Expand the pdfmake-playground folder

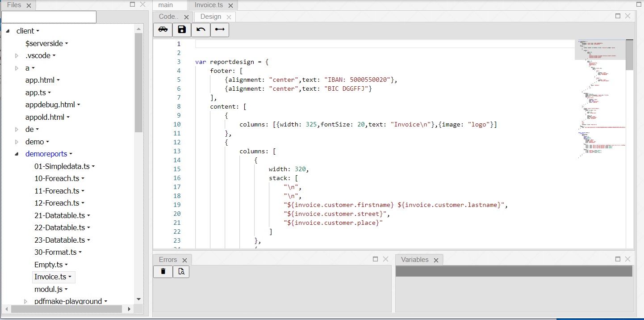pos(25,301)
